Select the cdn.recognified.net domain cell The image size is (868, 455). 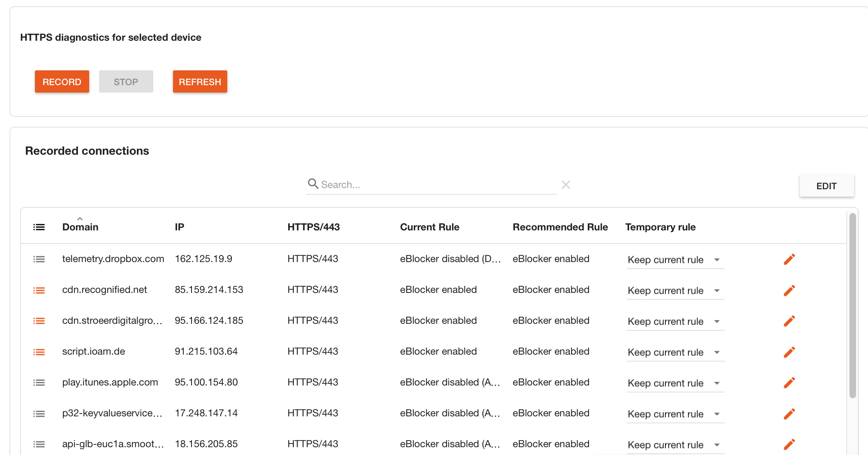click(104, 290)
